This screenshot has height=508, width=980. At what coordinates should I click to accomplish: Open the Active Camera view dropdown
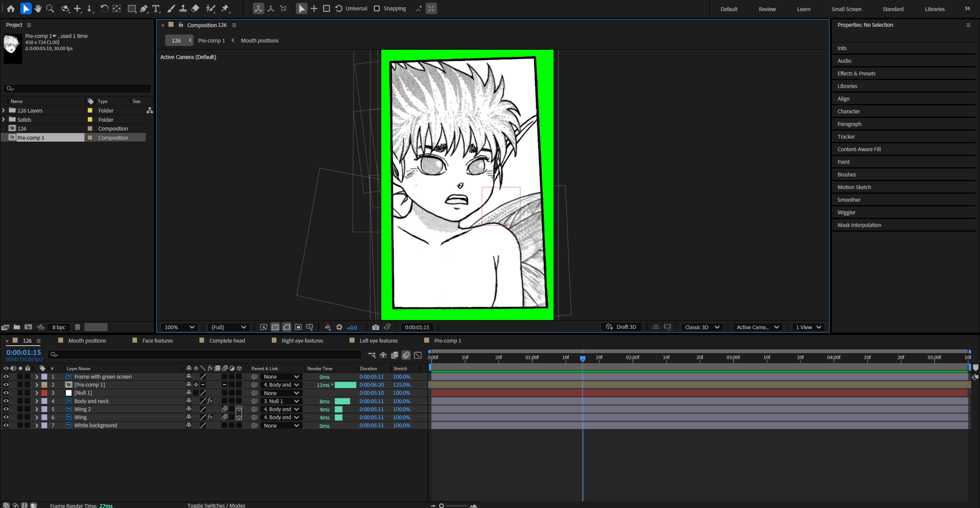757,327
